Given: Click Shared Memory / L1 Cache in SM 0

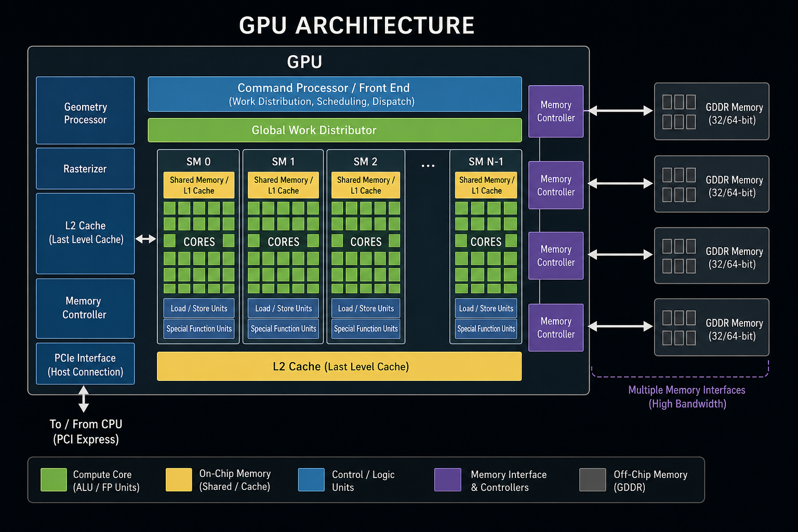Looking at the screenshot, I should (x=199, y=185).
